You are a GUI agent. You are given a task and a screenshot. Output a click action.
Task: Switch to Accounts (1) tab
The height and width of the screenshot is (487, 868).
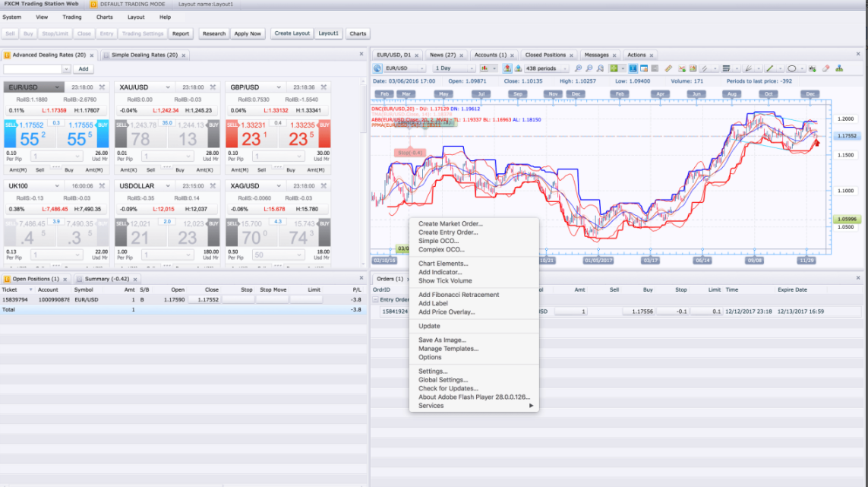(x=490, y=55)
